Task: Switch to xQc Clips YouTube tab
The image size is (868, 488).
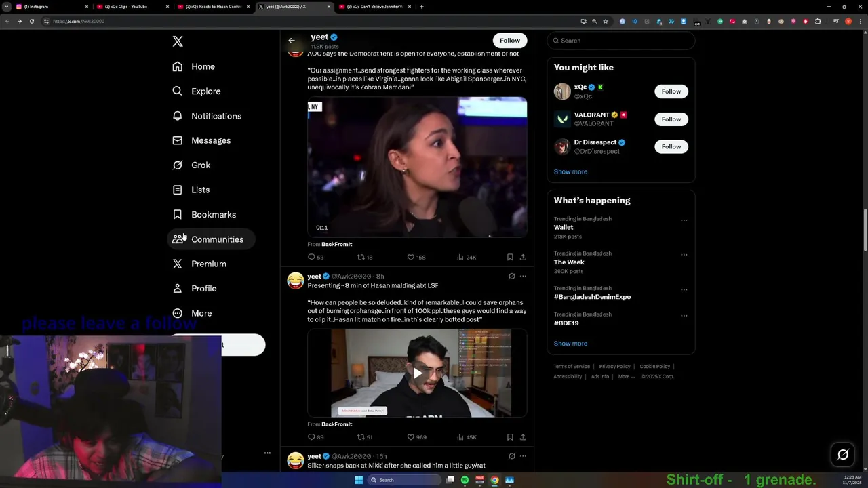Action: [132, 7]
